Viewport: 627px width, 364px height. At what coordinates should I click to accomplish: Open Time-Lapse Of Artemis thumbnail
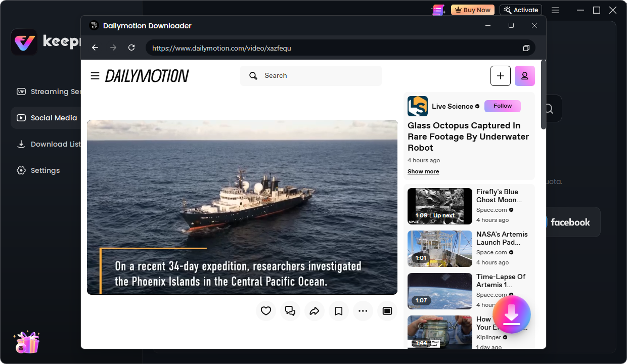pos(440,291)
